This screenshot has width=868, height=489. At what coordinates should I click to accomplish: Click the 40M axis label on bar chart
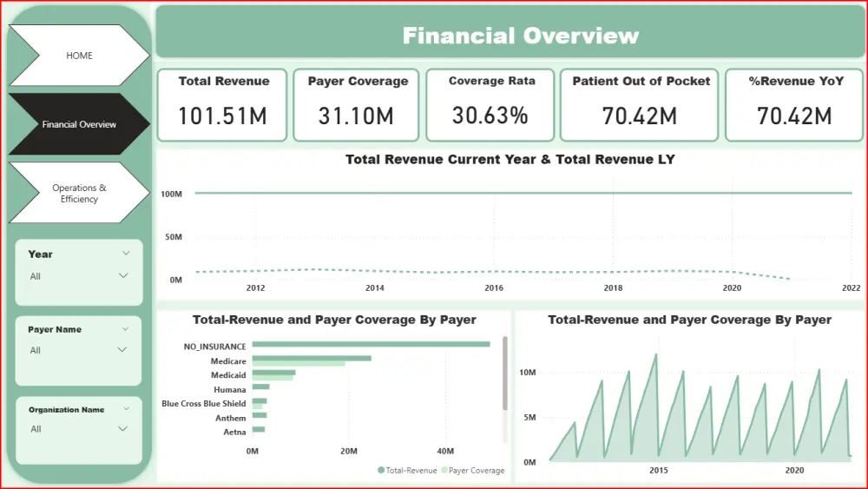(x=445, y=452)
